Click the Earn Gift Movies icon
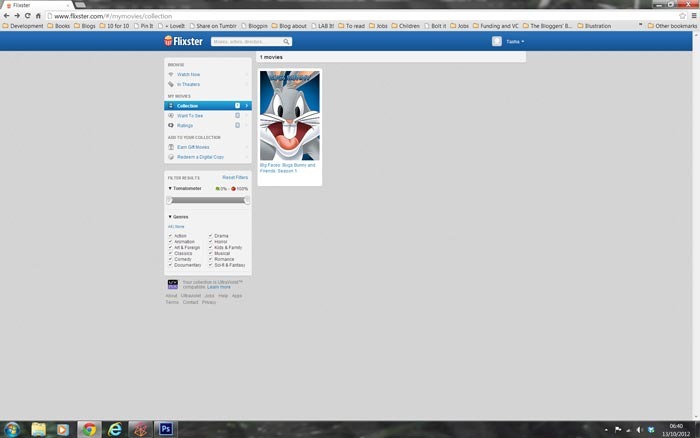This screenshot has width=700, height=438. click(171, 147)
